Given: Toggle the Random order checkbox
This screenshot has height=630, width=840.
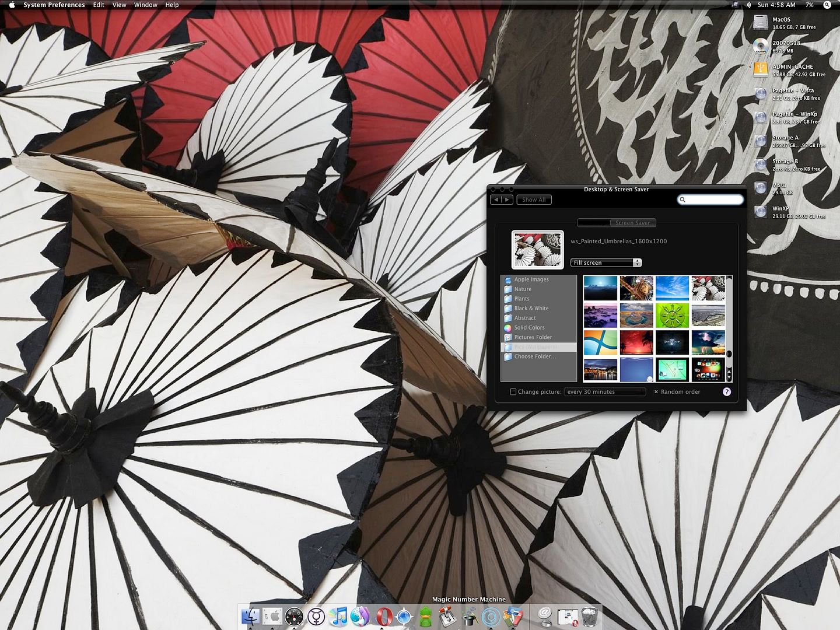Looking at the screenshot, I should [656, 392].
